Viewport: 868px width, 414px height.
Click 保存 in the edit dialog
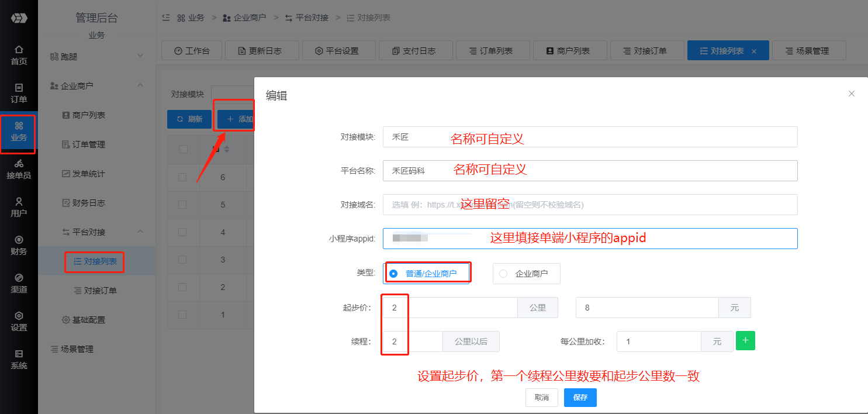point(580,398)
